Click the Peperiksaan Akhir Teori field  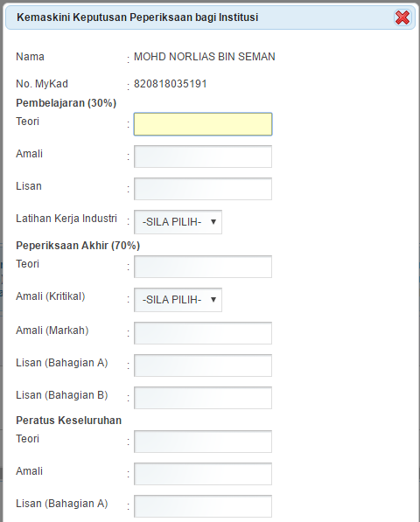tap(203, 267)
